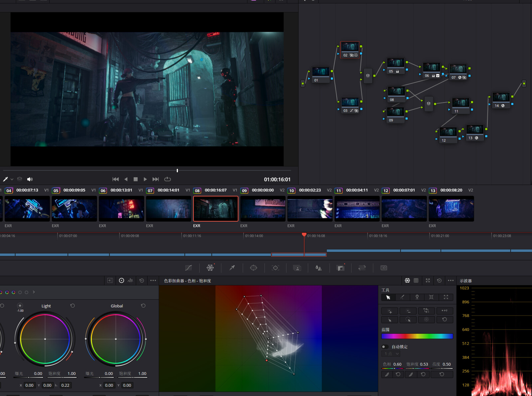This screenshot has width=532, height=396.
Task: Toggle the viewer audio speaker icon
Action: 30,179
